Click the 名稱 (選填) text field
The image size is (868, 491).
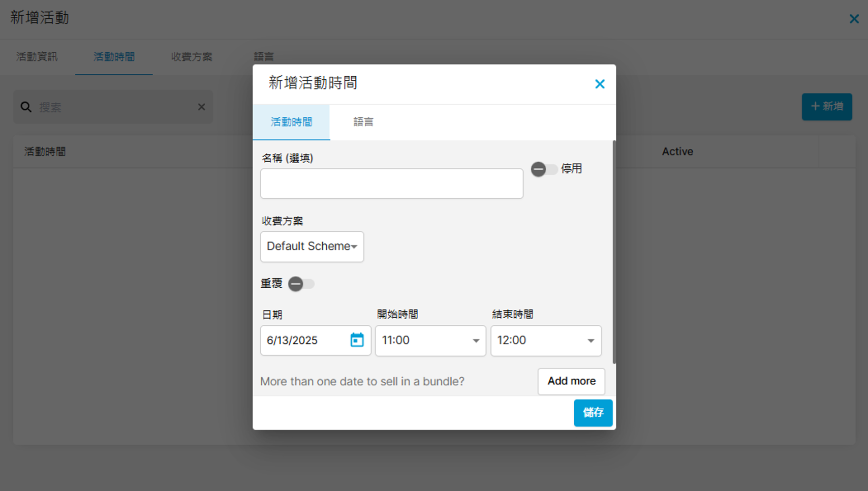coord(391,183)
